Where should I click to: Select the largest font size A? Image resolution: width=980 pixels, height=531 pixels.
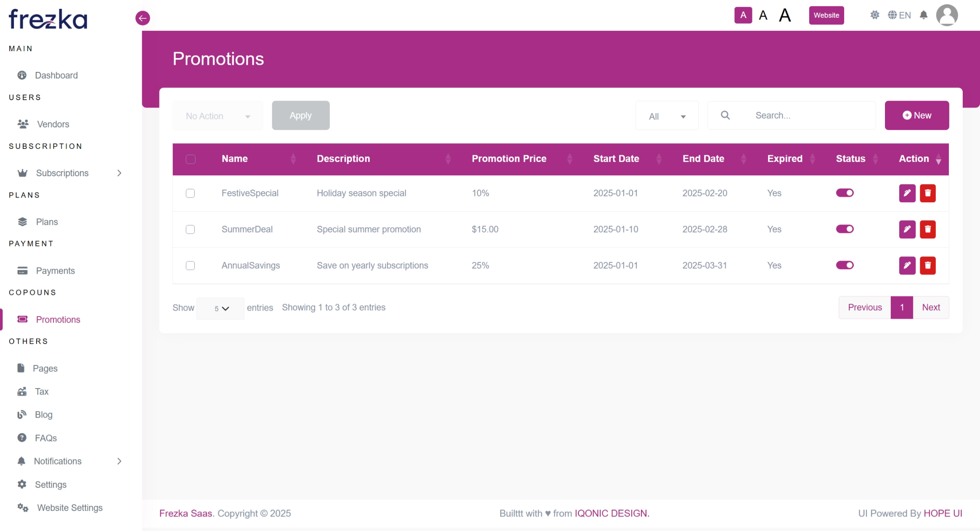coord(784,16)
